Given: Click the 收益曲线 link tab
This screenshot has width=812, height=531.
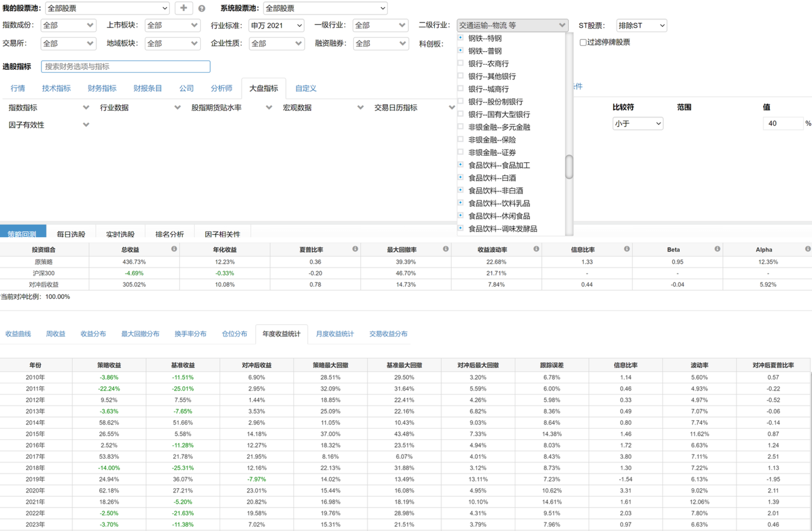Looking at the screenshot, I should [x=18, y=334].
